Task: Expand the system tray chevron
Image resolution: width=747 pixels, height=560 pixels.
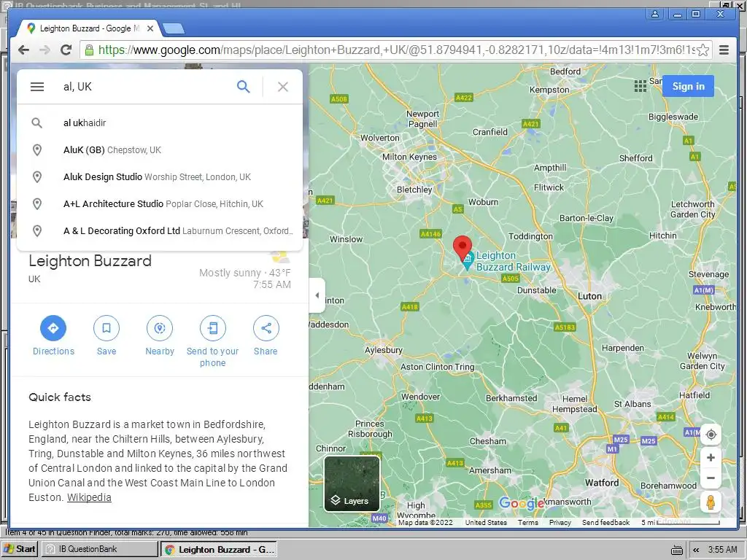Action: tap(696, 550)
